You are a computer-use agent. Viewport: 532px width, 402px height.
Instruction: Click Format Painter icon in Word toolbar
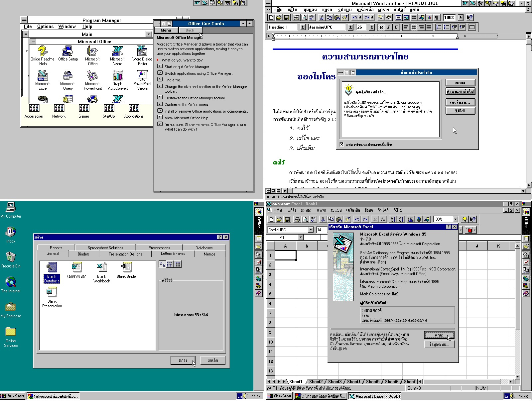click(345, 18)
